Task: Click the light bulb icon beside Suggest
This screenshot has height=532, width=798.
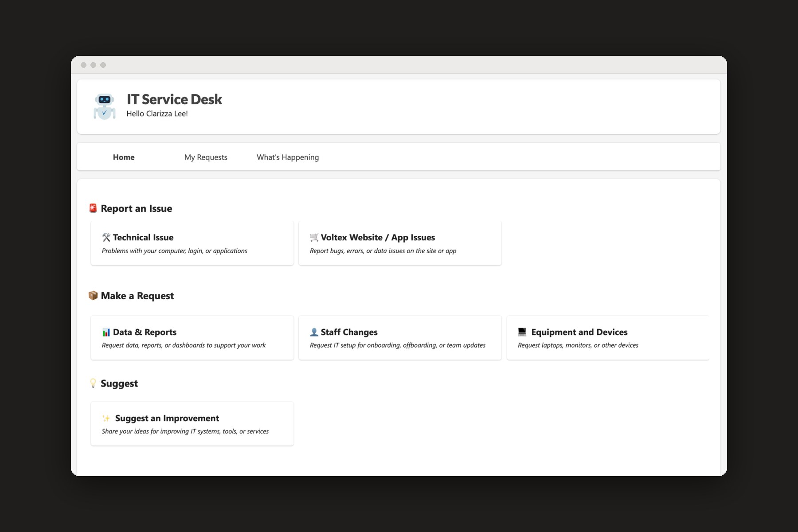Action: coord(93,383)
